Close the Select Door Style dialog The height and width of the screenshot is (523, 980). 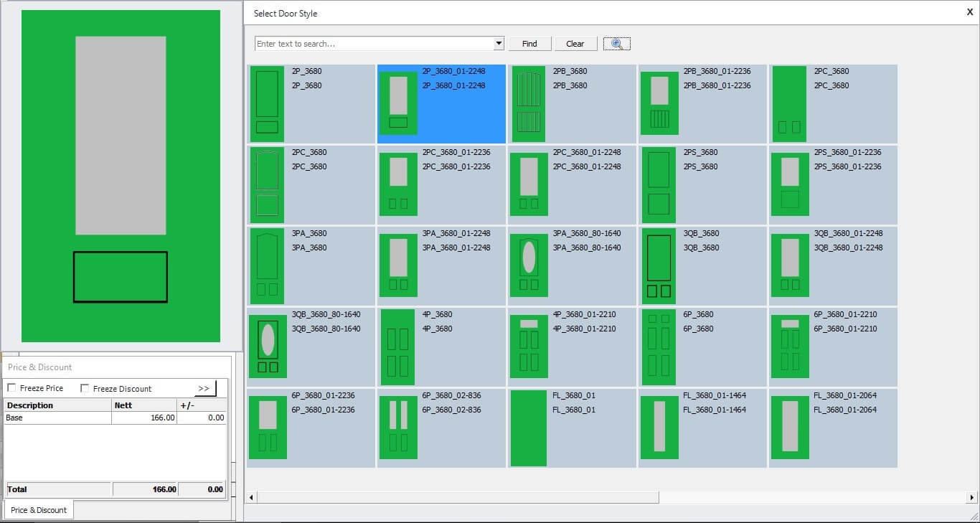970,11
